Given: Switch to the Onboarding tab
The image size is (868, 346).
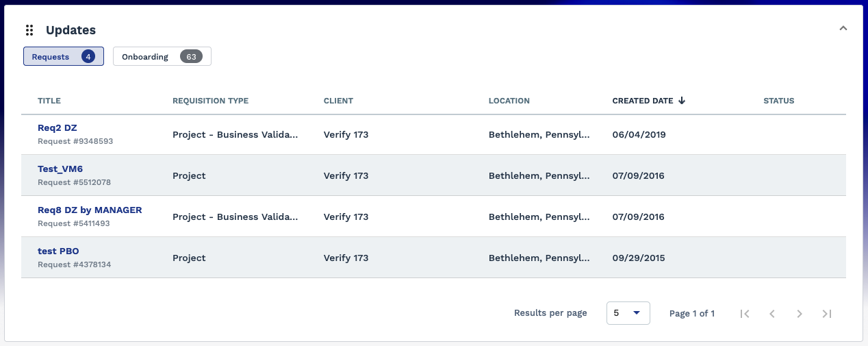Looking at the screenshot, I should [x=145, y=57].
